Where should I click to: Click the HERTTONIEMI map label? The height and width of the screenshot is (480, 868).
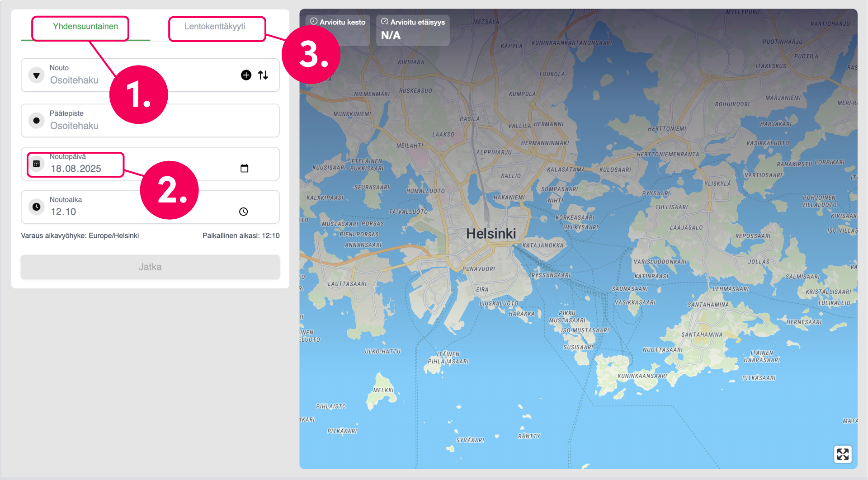[x=667, y=129]
